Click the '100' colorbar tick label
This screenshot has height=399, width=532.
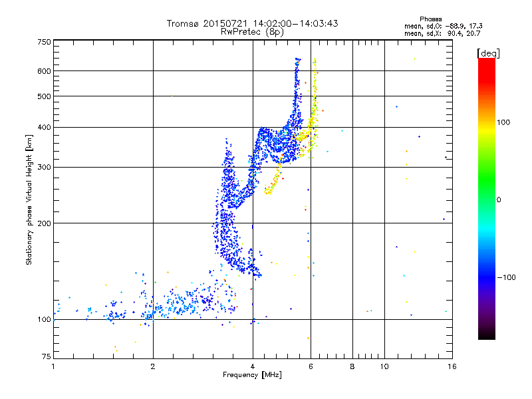503,122
